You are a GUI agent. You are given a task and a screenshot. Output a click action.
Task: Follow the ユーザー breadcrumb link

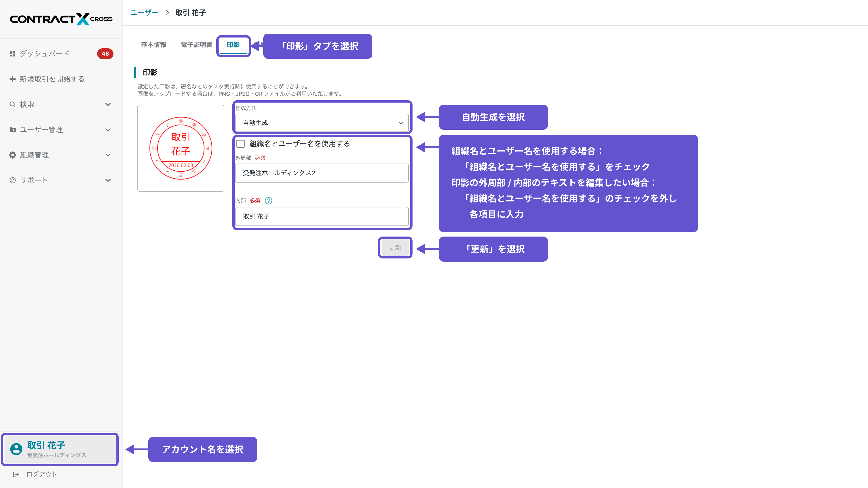(144, 13)
